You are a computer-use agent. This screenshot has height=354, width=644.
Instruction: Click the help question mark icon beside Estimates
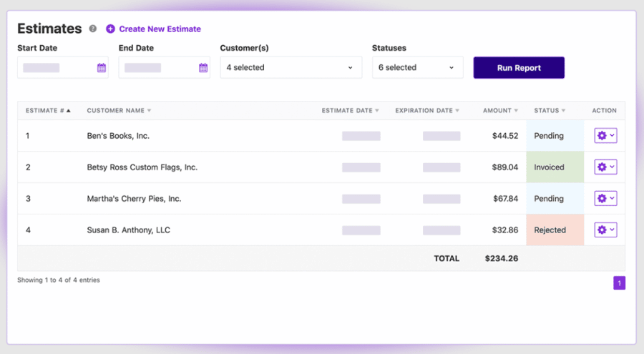tap(93, 29)
